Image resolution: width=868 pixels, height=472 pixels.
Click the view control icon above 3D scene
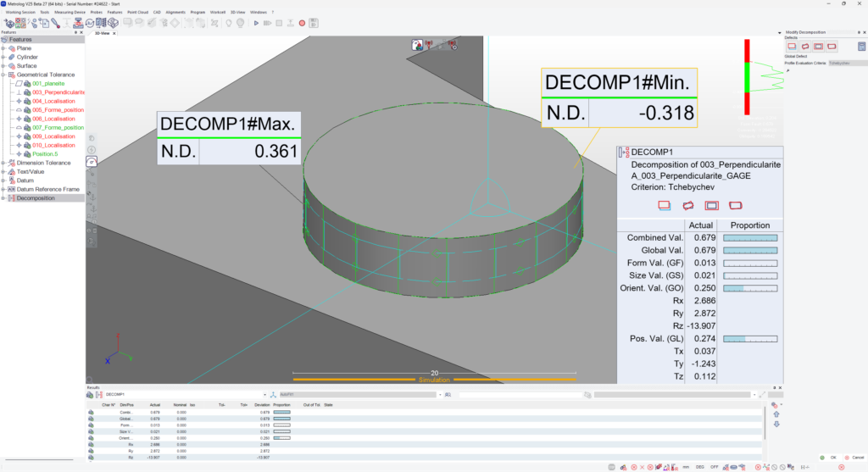417,46
